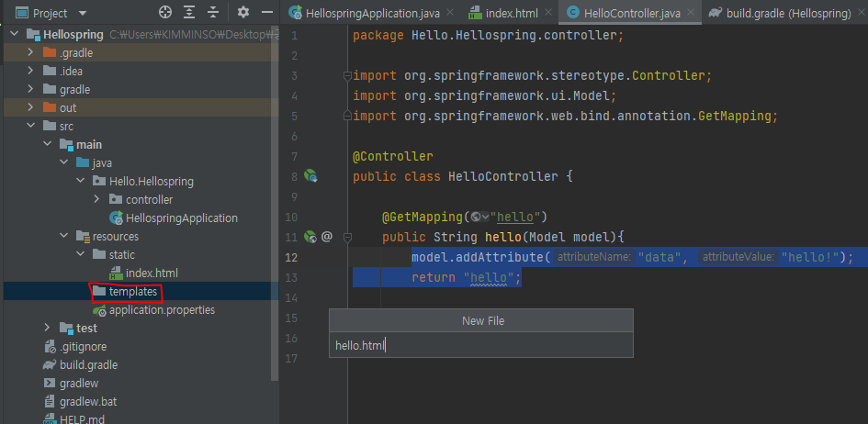Click the request mapping gutter icon on line 11
868x424 pixels.
(x=310, y=237)
